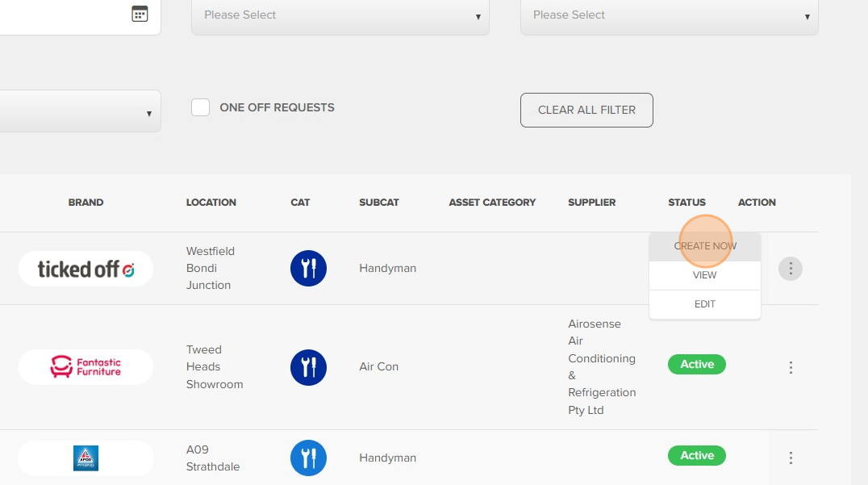Click the Handyman category icon for Westfield Bondi Junction
868x485 pixels.
pos(308,268)
